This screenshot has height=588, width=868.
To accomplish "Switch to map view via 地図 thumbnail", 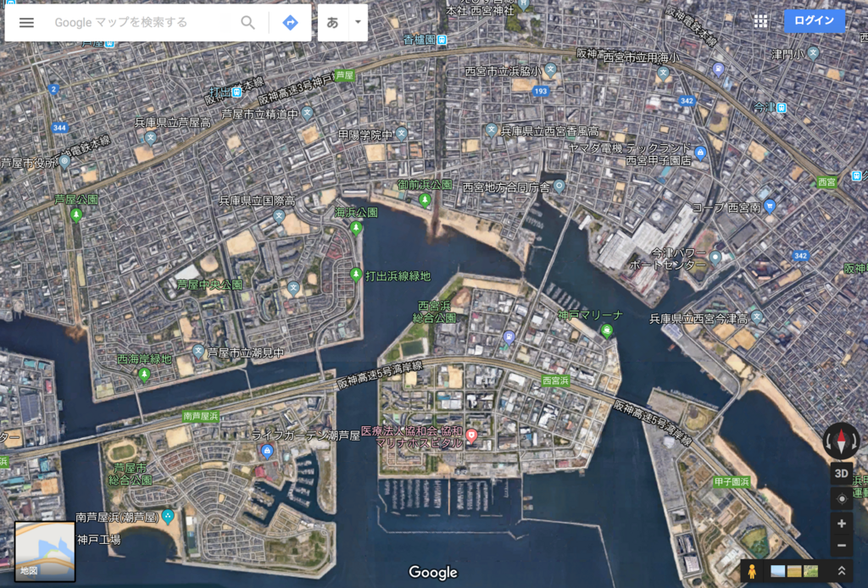I will point(45,552).
